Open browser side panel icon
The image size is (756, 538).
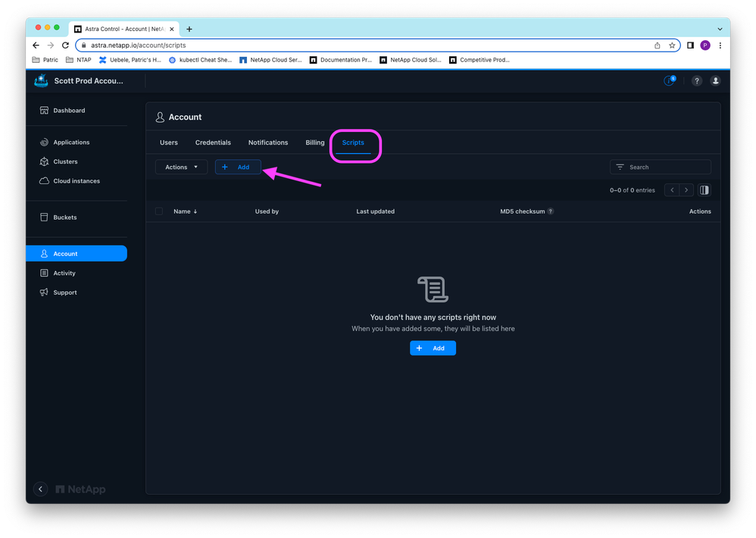click(690, 45)
